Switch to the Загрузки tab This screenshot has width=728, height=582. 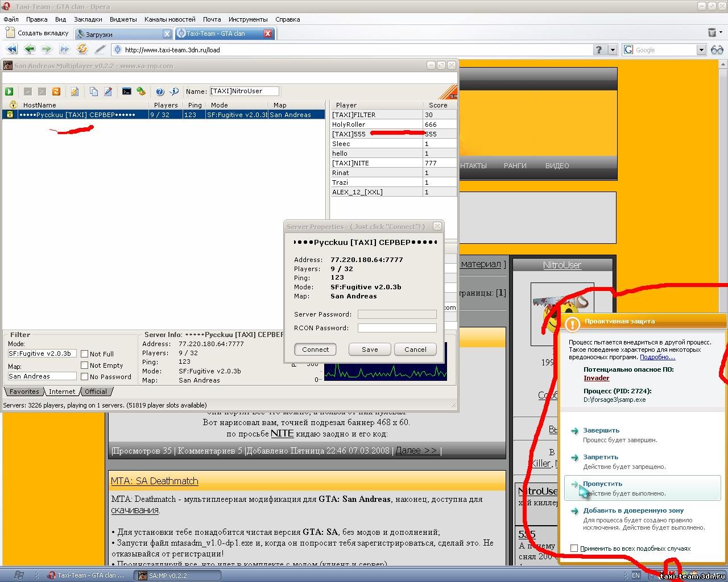[x=124, y=34]
